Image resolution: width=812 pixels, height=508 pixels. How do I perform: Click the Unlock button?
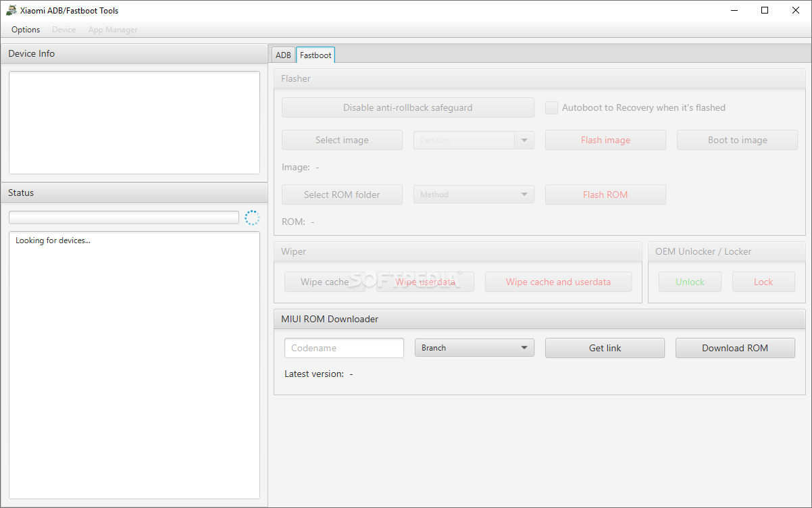tap(690, 282)
